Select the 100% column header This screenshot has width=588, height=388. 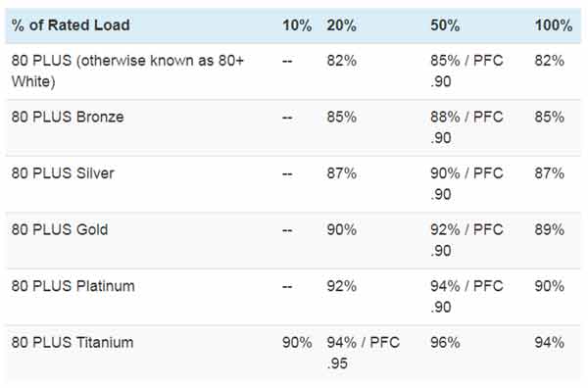click(x=554, y=25)
